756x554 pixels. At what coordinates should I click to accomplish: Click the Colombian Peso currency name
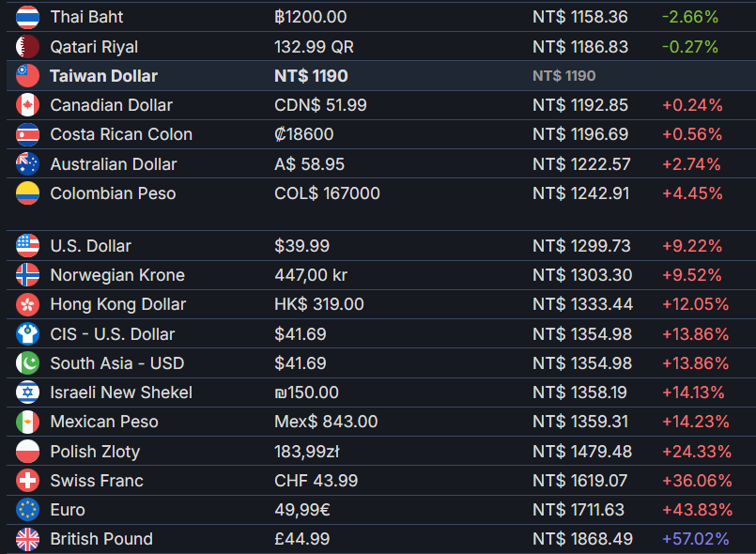[x=113, y=193]
